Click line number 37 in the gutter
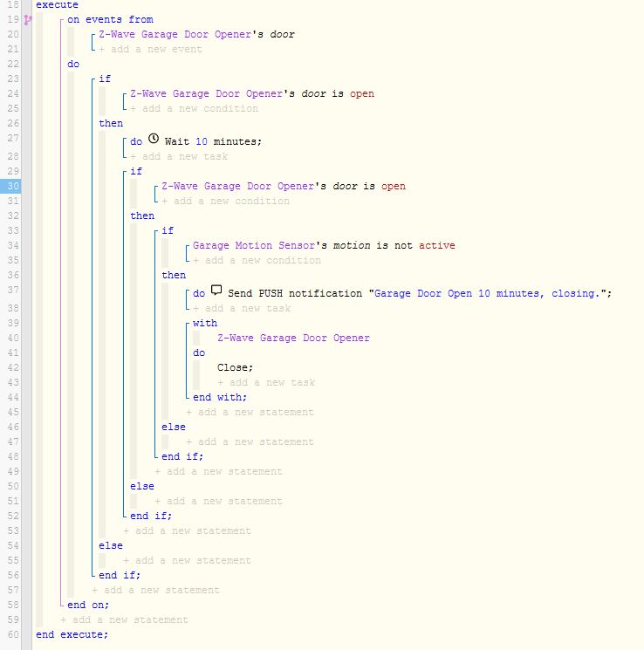 13,291
